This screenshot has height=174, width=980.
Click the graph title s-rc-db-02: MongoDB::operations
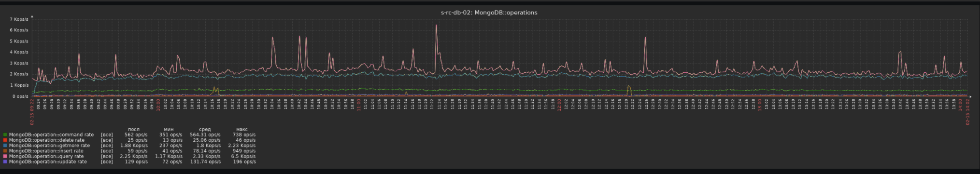pyautogui.click(x=489, y=13)
